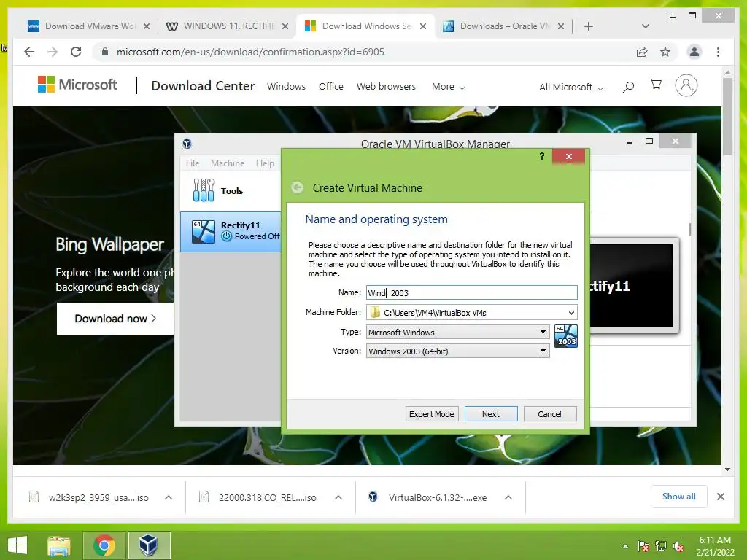
Task: Open Chrome three-dot menu
Action: click(718, 52)
